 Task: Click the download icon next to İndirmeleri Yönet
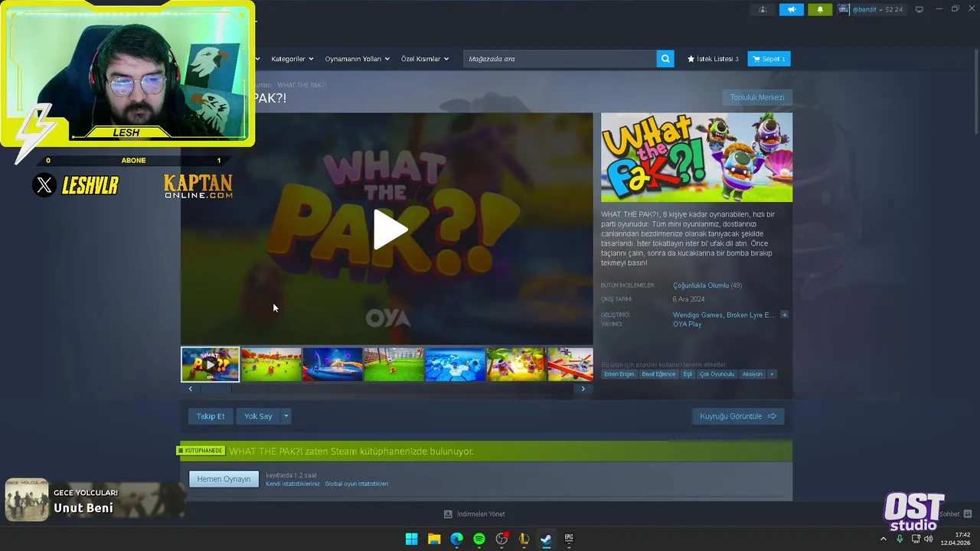(448, 514)
